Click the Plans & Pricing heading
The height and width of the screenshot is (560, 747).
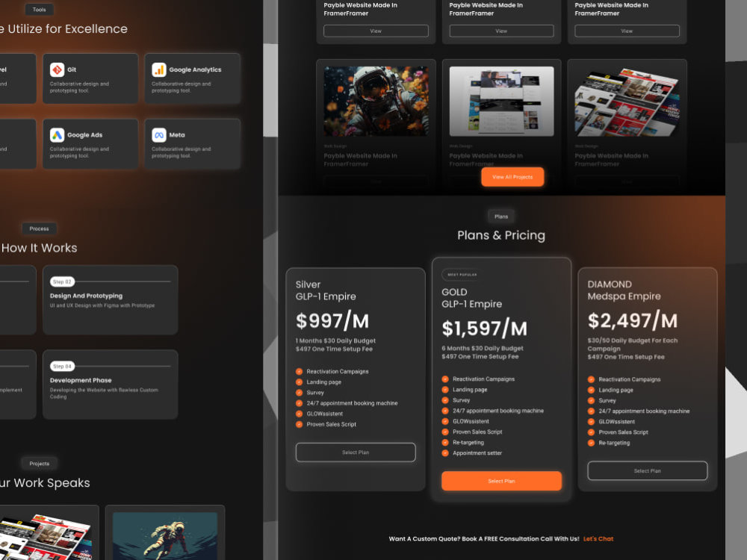pyautogui.click(x=501, y=235)
